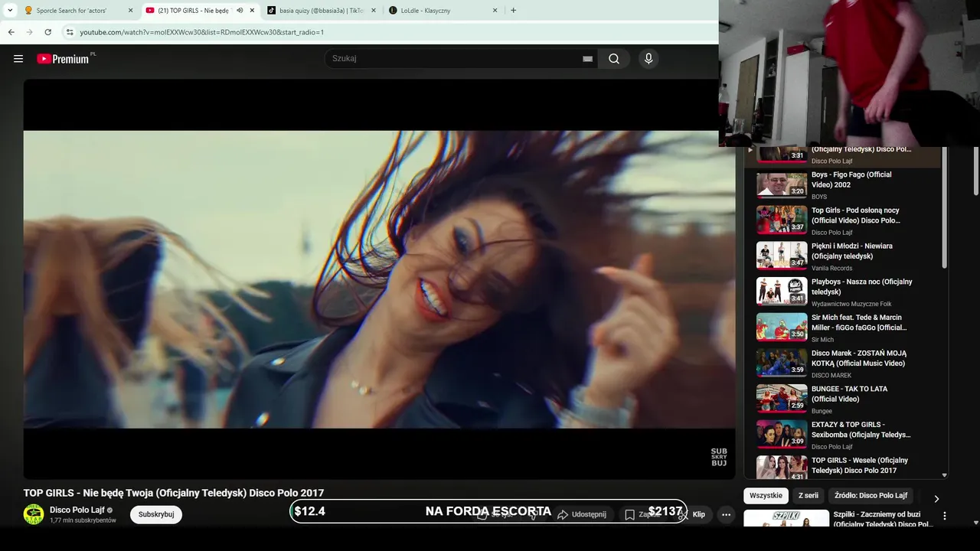Play Piękni i Młodzi - Niewiara
The width and height of the screenshot is (980, 551).
coord(852,251)
